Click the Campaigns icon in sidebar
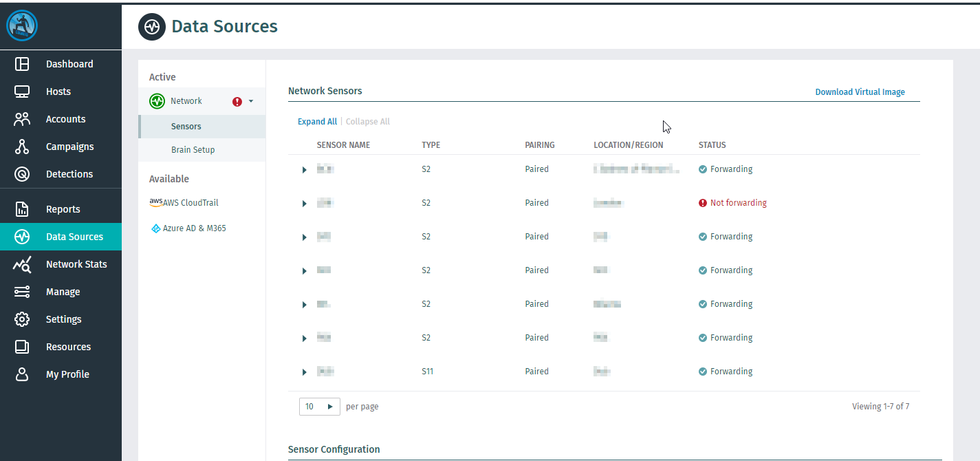The width and height of the screenshot is (980, 461). pyautogui.click(x=22, y=147)
